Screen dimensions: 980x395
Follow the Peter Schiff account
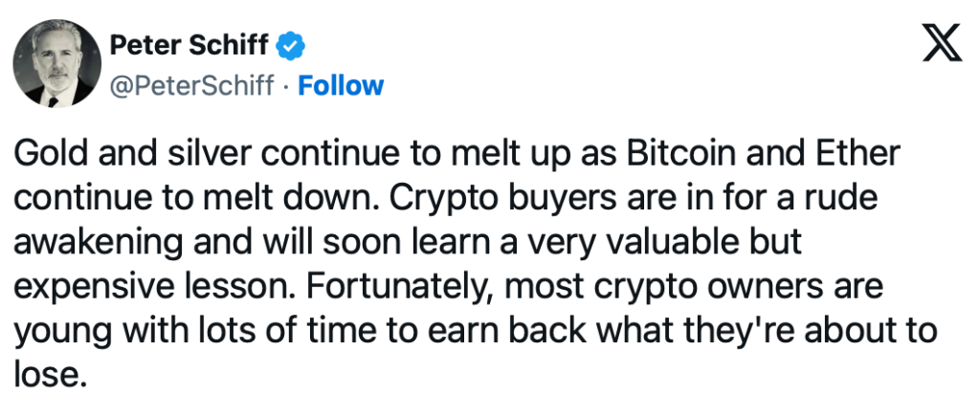point(341,85)
